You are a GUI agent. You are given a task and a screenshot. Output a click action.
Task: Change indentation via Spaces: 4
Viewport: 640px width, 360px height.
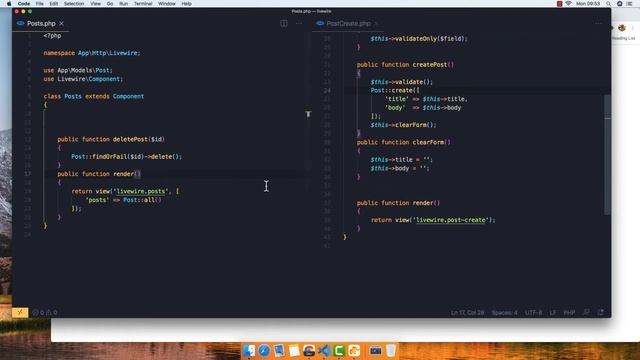coord(504,313)
